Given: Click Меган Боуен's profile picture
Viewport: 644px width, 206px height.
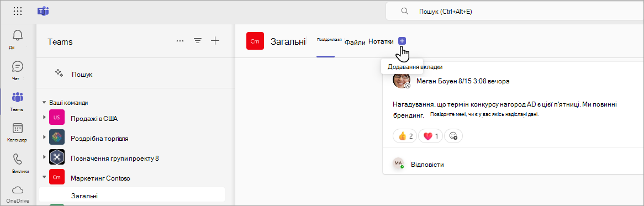Looking at the screenshot, I should [402, 80].
